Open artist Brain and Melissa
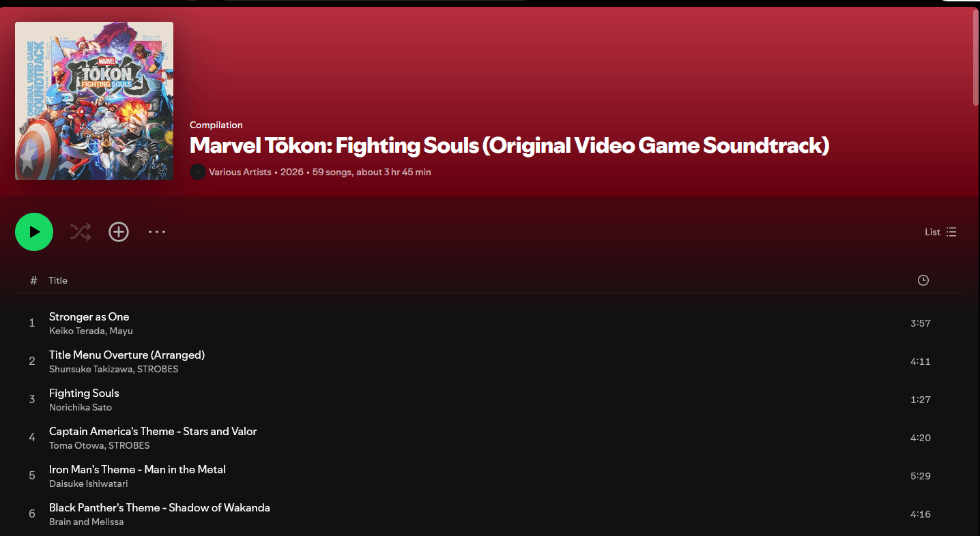Screen dimensions: 980x536 (x=87, y=522)
